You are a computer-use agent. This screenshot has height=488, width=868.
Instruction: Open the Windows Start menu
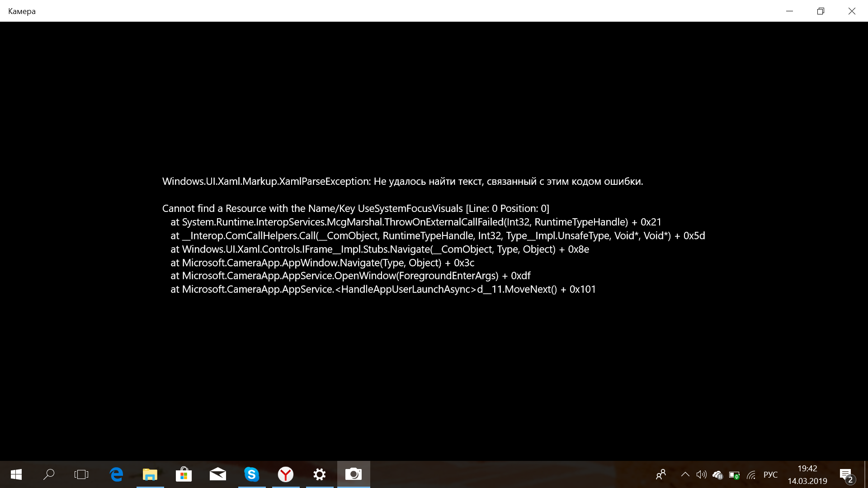(16, 474)
